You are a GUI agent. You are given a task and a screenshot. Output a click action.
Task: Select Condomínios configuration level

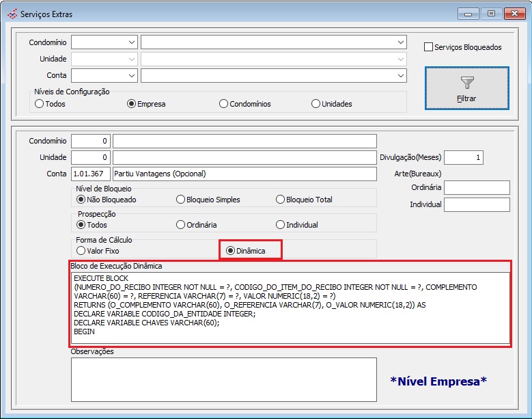click(x=223, y=104)
